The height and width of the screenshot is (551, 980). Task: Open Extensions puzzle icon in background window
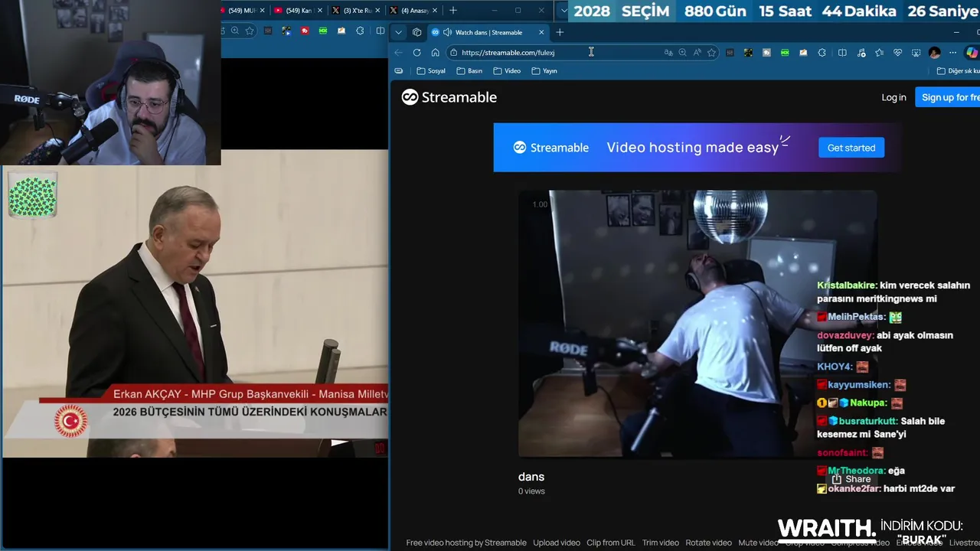[x=360, y=31]
